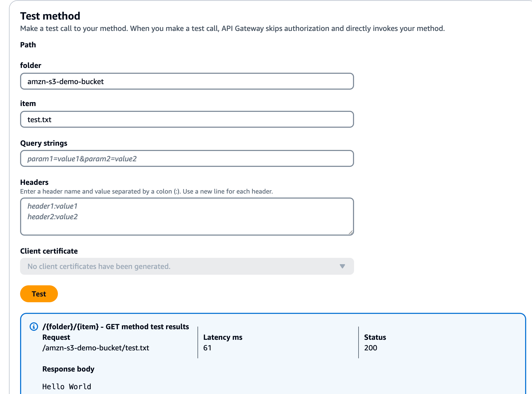This screenshot has height=394, width=532.
Task: Open the Client certificate selector
Action: point(187,267)
